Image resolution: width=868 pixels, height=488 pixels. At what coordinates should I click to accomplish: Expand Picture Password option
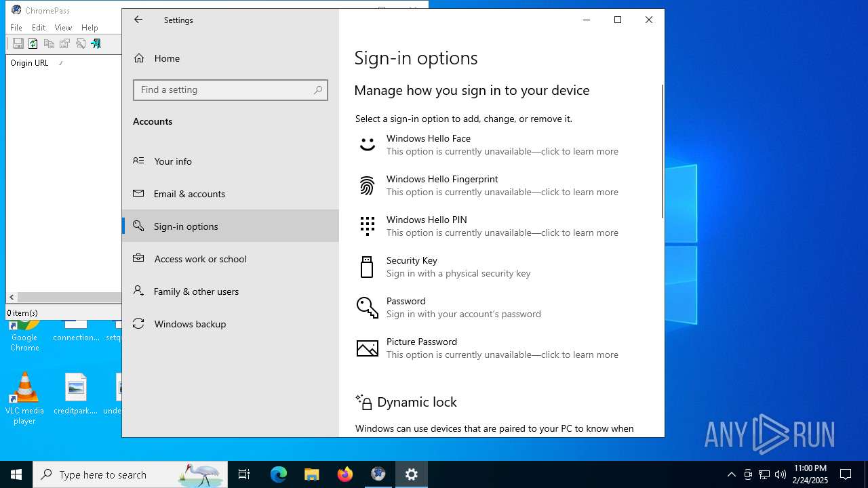500,348
